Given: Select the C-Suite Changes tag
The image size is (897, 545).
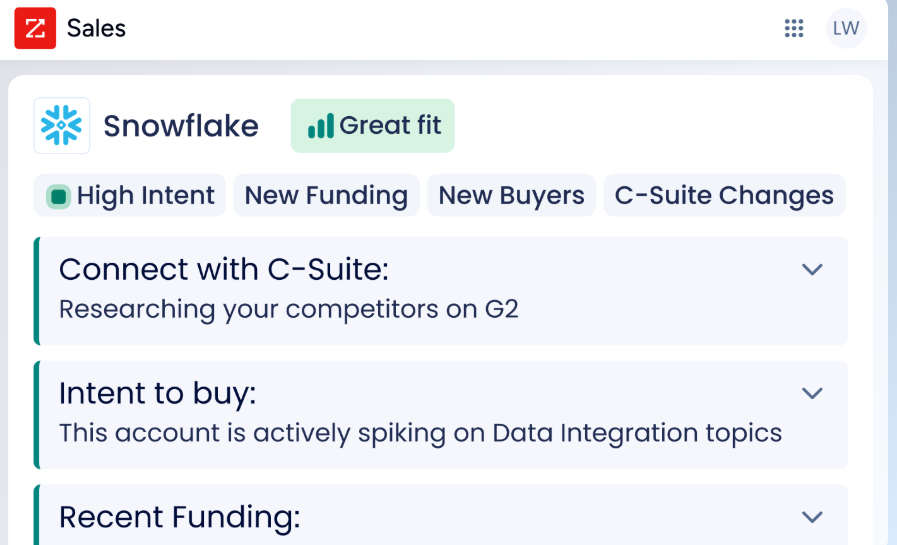Looking at the screenshot, I should 724,196.
